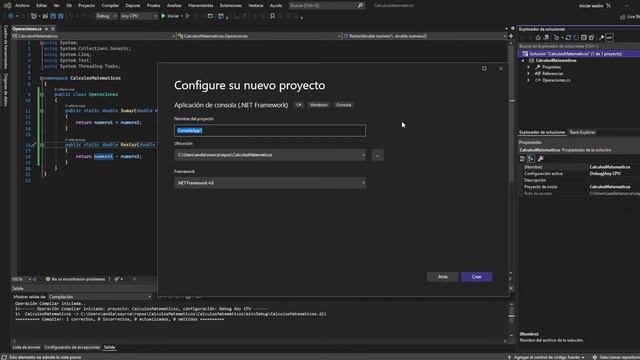Open the Mostrar salida de dropdown
The width and height of the screenshot is (640, 360).
pyautogui.click(x=100, y=297)
